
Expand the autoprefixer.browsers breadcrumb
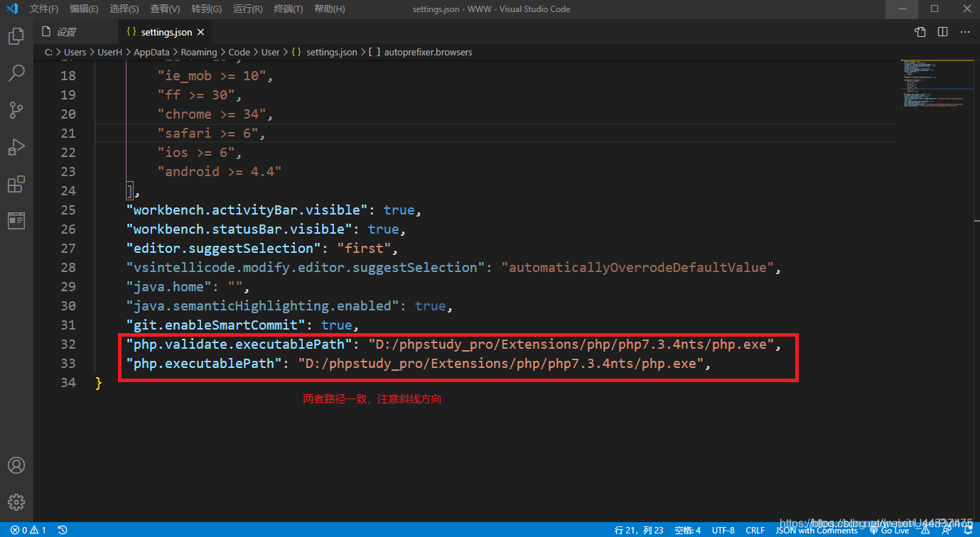[x=427, y=52]
